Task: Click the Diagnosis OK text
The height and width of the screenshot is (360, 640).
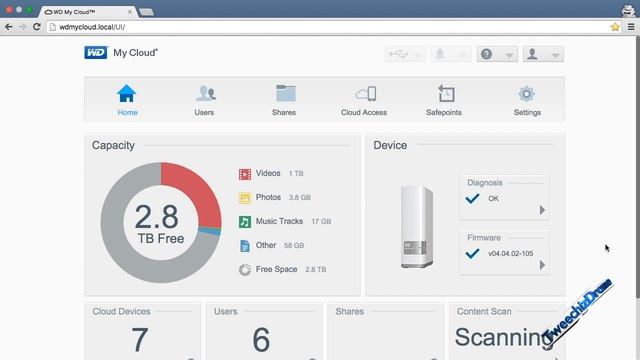Action: 493,198
